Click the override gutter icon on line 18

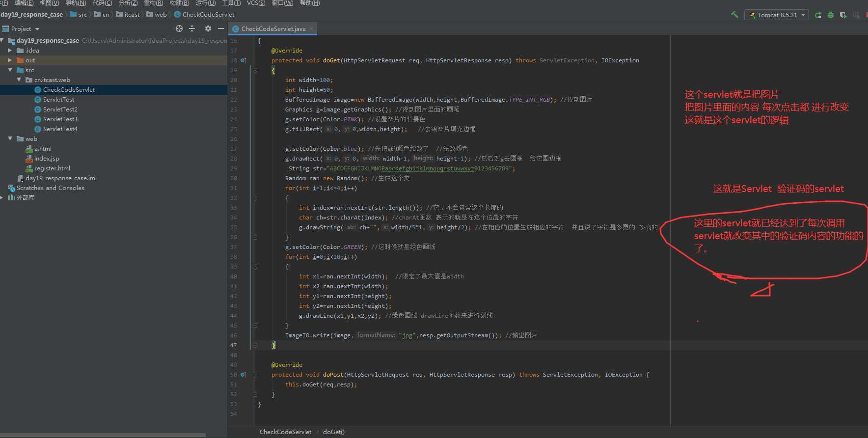[244, 60]
